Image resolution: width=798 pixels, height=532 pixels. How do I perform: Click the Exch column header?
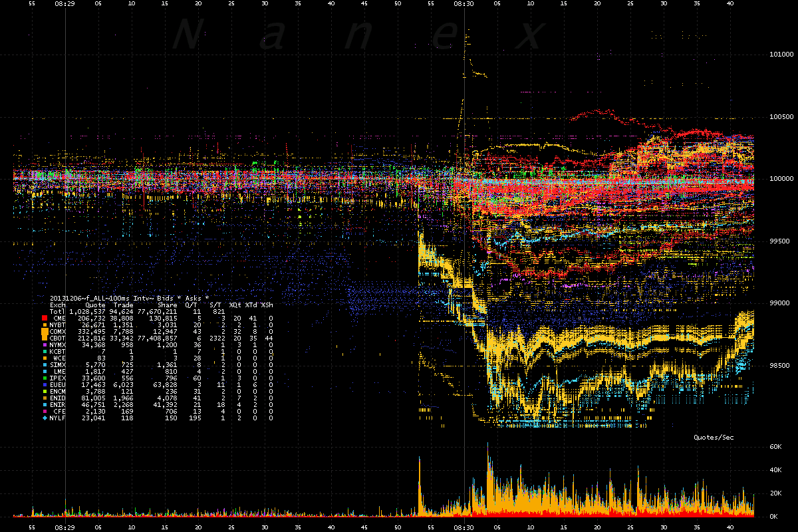point(58,305)
